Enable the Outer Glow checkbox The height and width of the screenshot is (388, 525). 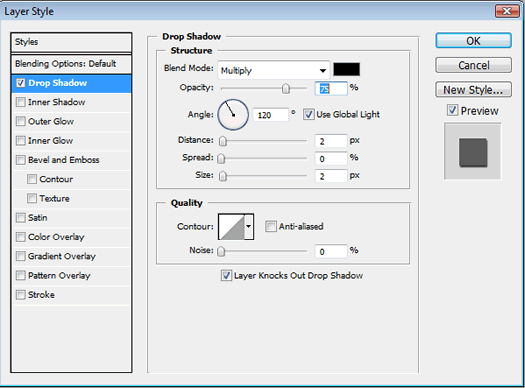click(21, 121)
